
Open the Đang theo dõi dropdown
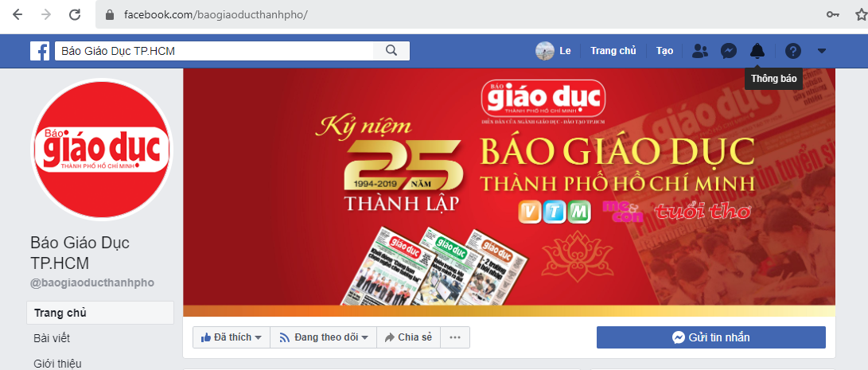tap(323, 337)
